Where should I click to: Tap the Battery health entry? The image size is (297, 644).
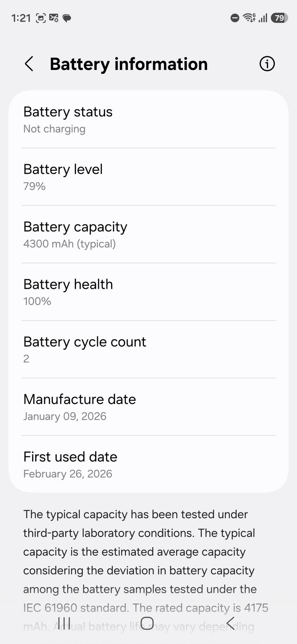point(148,292)
